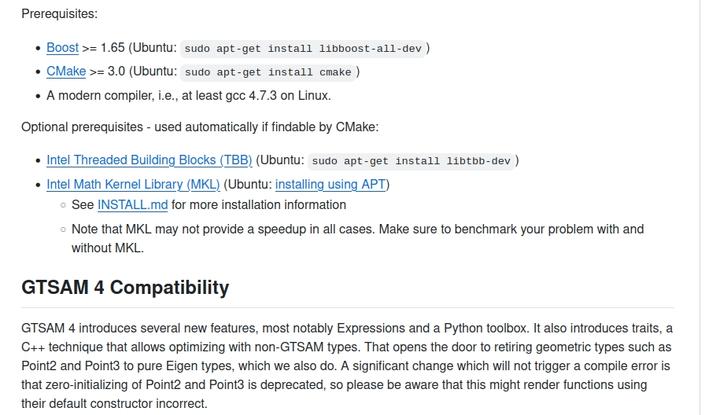Click the "without MKL." line of text
The height and width of the screenshot is (415, 720).
pos(107,248)
